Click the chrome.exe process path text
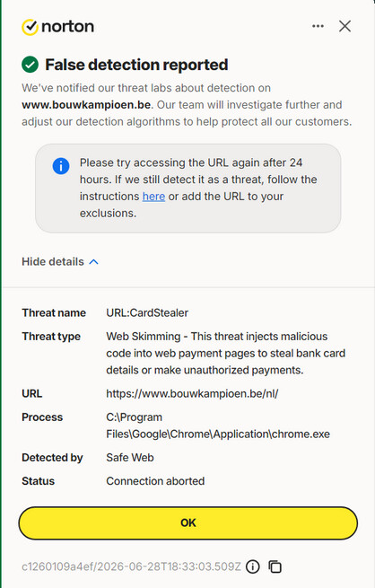The width and height of the screenshot is (375, 588). (218, 426)
